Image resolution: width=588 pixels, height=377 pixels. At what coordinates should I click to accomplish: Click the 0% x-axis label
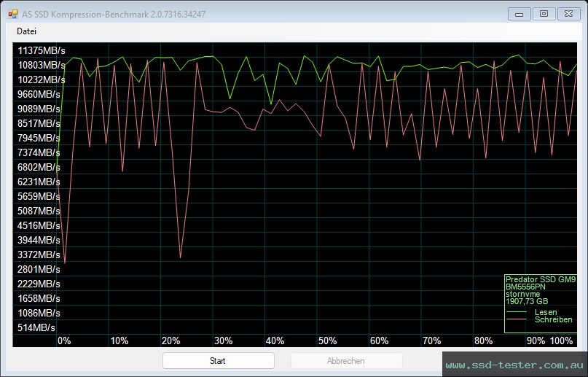coord(64,341)
